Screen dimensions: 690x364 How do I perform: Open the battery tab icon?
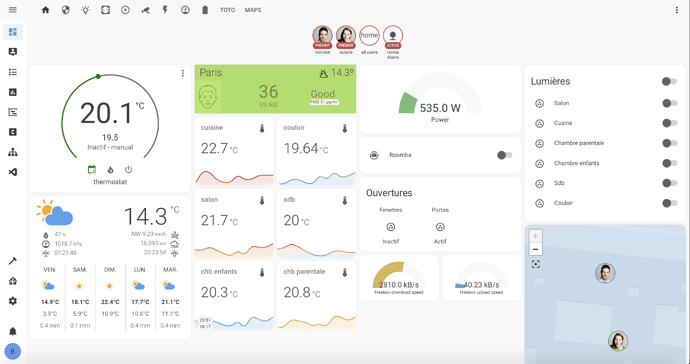[205, 10]
